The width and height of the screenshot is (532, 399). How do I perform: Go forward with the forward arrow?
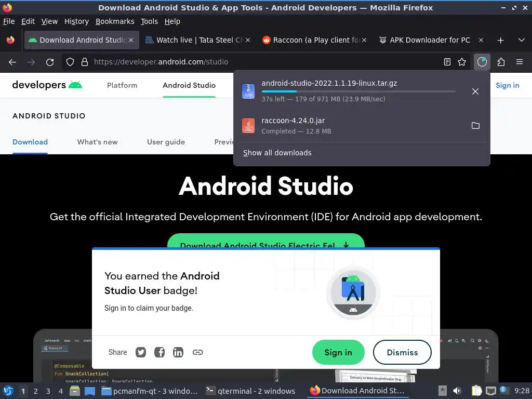pyautogui.click(x=31, y=62)
